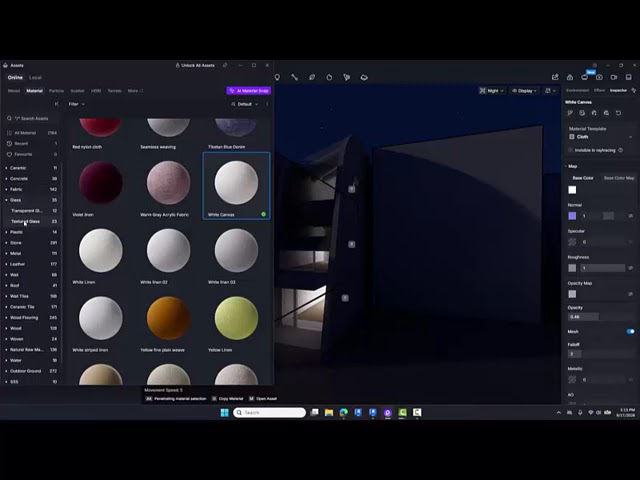This screenshot has width=640, height=480.
Task: Click the share/export icon at top right
Action: [555, 77]
